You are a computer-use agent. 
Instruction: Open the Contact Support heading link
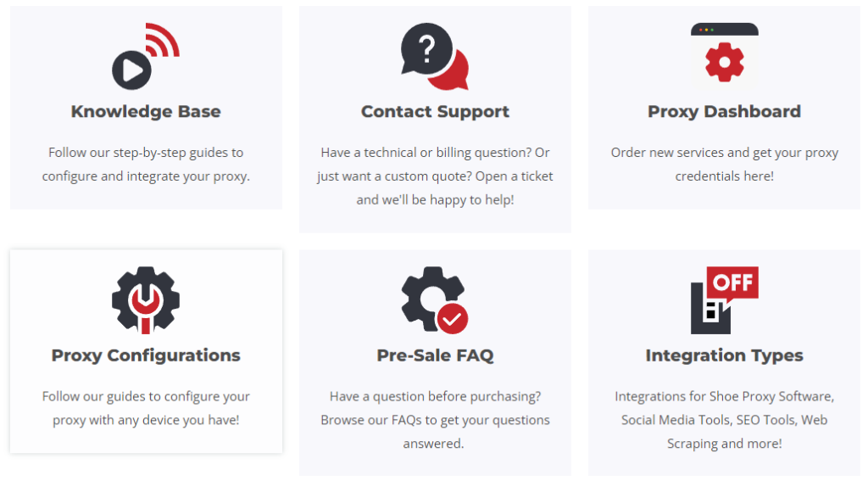[435, 112]
